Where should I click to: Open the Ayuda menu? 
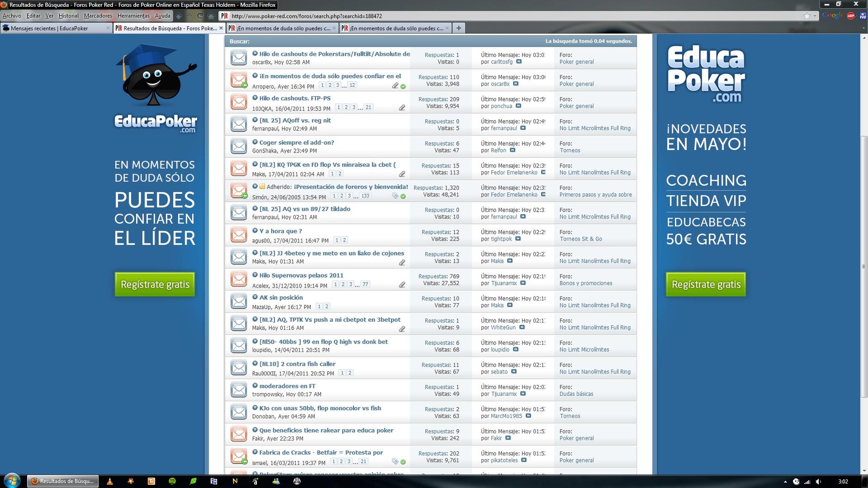[162, 16]
